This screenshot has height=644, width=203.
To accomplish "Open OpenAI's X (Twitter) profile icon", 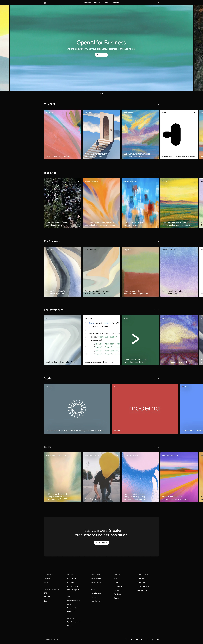I will pos(126,639).
